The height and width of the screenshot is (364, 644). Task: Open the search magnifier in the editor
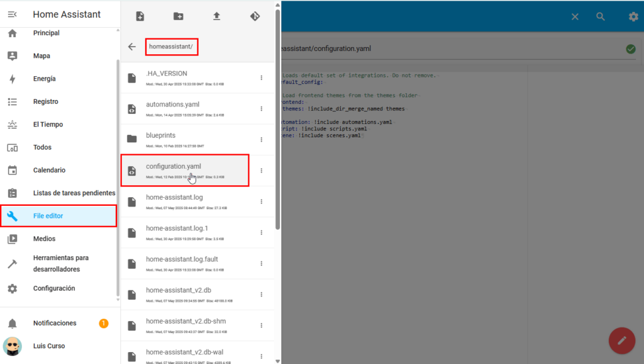click(x=601, y=17)
